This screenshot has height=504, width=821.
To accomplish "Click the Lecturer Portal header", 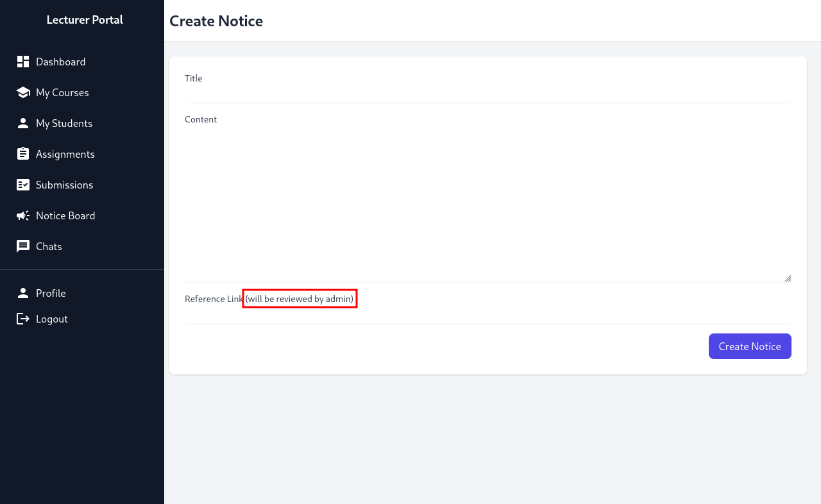I will 85,20.
